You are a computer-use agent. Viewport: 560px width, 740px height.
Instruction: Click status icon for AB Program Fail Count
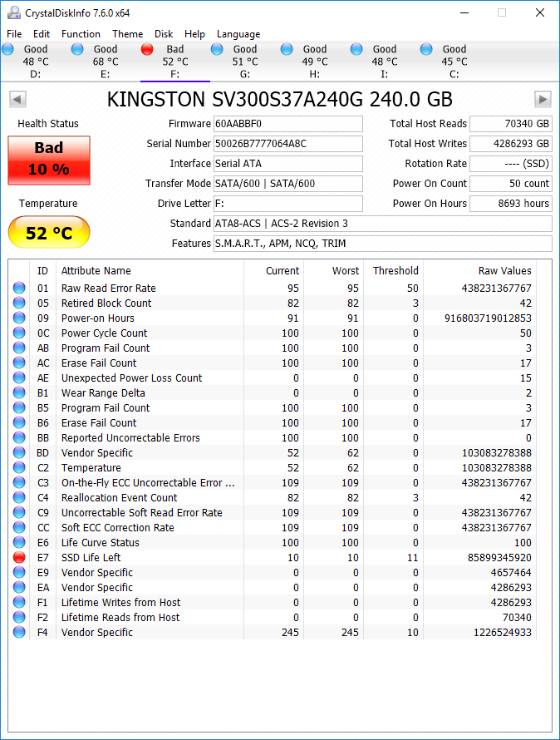coord(19,348)
